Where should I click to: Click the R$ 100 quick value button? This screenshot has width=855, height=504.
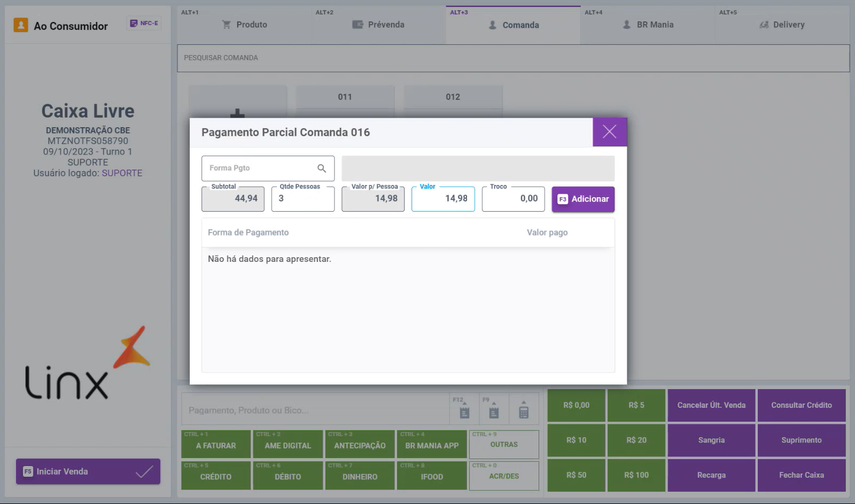click(636, 475)
